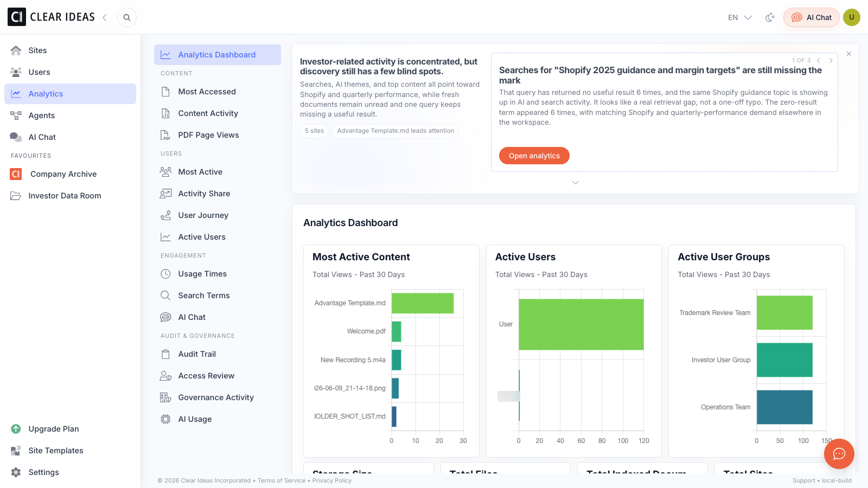This screenshot has height=488, width=868.
Task: Go to Sites in the sidebar
Action: point(70,50)
